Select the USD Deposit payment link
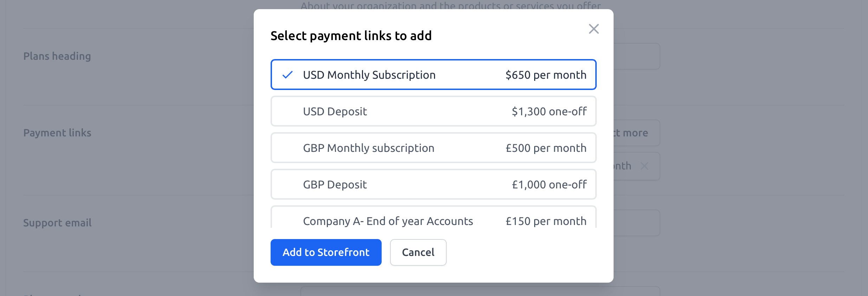Screen dimensions: 868x296 tap(433, 111)
